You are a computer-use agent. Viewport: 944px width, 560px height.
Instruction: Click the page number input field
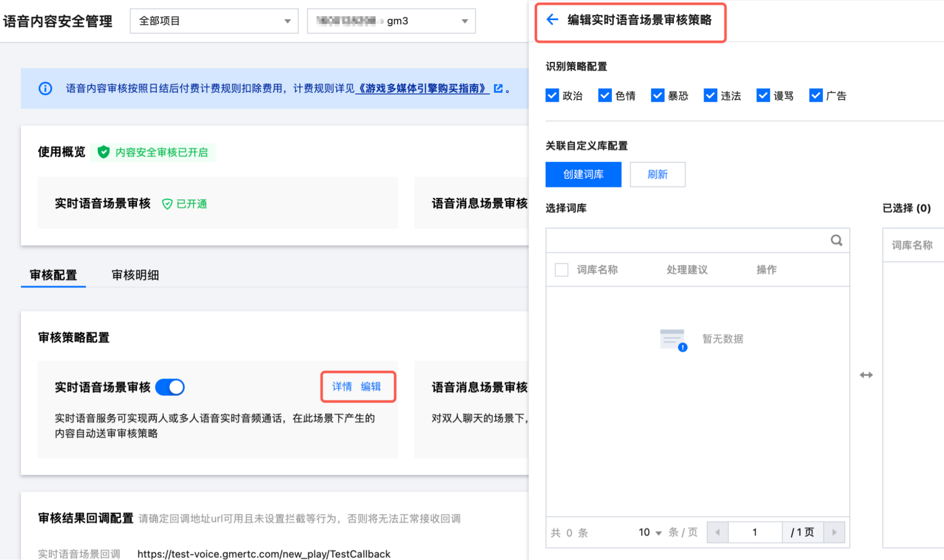tap(755, 532)
